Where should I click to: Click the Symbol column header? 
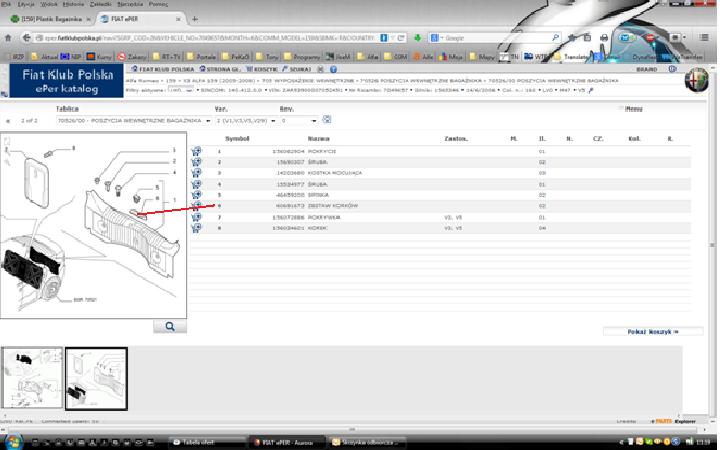pyautogui.click(x=237, y=138)
